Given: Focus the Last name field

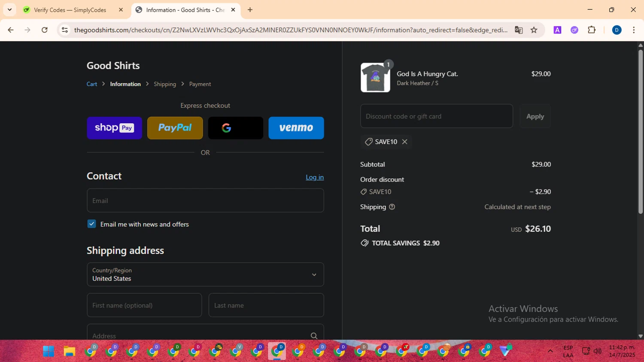Looking at the screenshot, I should 266,305.
